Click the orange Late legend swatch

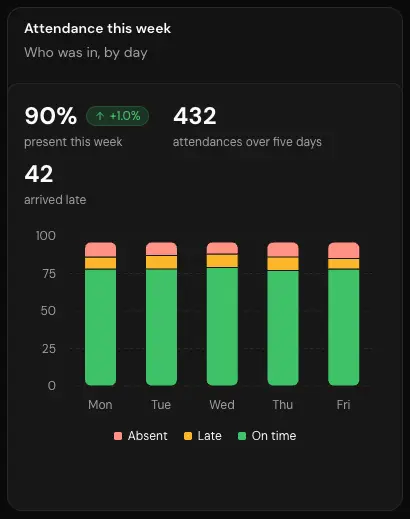[188, 436]
